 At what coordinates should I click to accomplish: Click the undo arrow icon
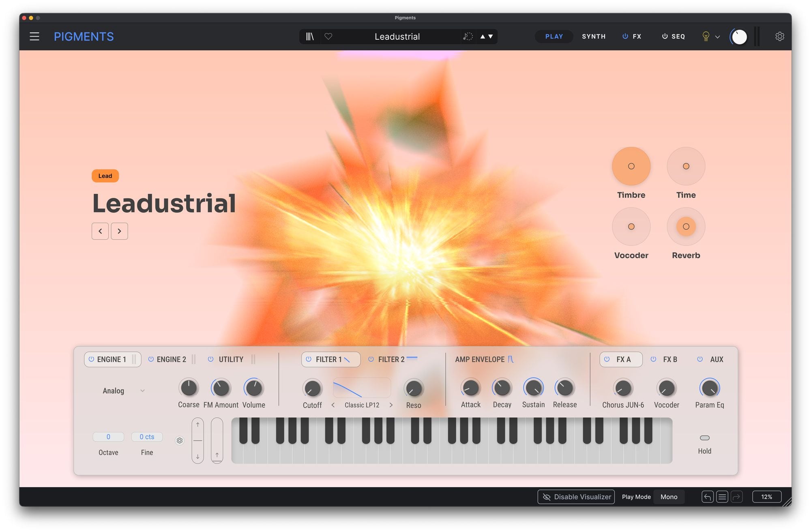click(707, 497)
